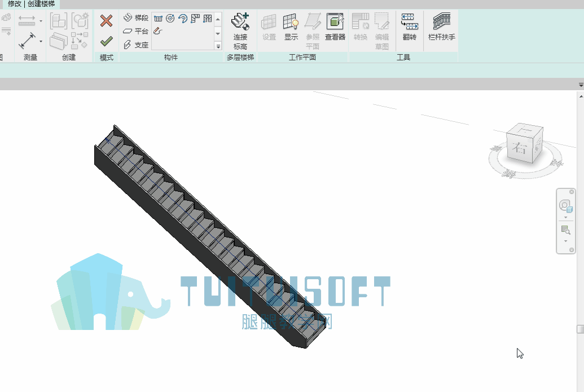Select the center-ends spiral stair tool
Viewport: 584px width, 392px height.
click(x=182, y=18)
